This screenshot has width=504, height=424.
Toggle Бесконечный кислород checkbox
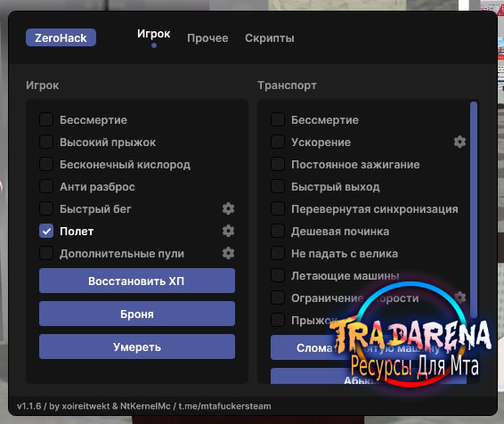(x=46, y=164)
